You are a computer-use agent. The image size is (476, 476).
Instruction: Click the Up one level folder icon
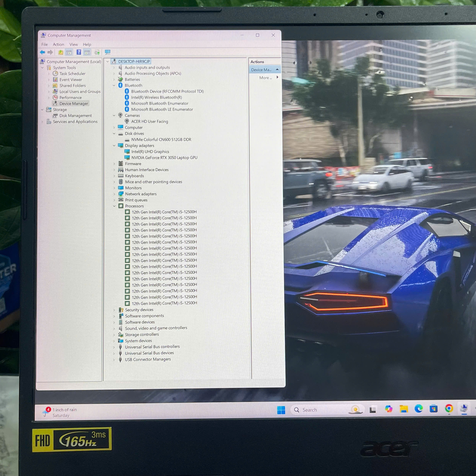pos(61,52)
